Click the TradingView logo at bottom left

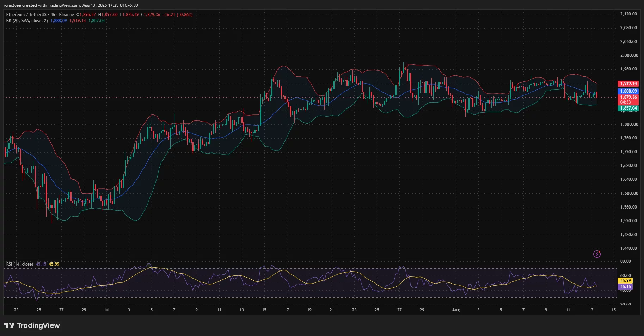[x=32, y=325]
